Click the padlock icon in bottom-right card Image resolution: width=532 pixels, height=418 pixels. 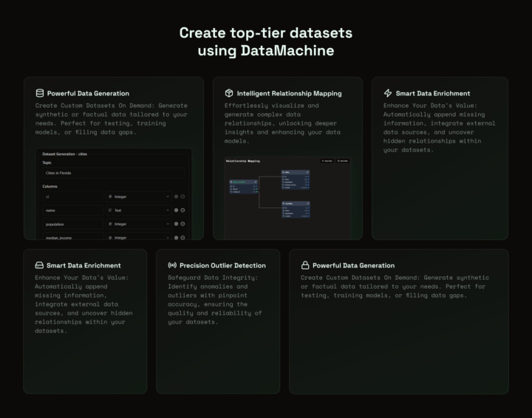[304, 265]
